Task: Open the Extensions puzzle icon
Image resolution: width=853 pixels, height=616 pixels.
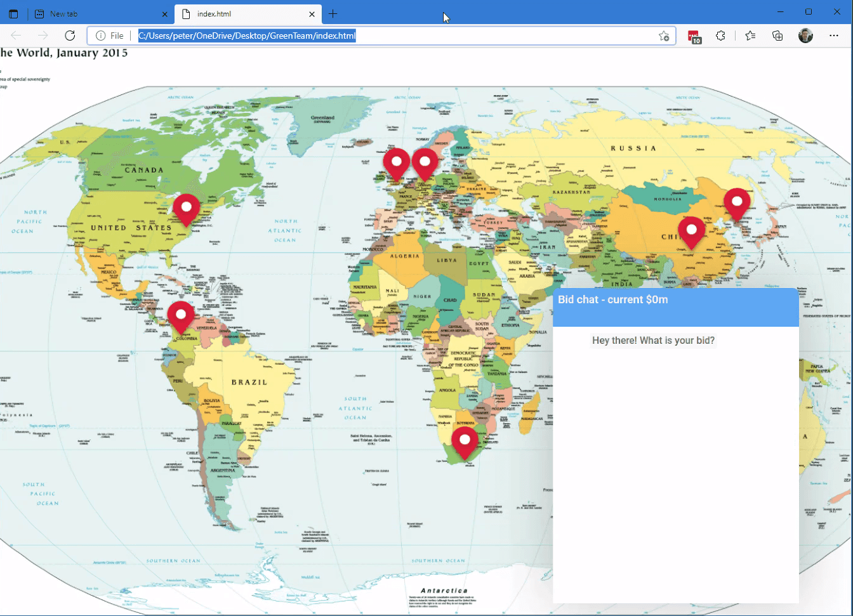Action: (x=720, y=36)
